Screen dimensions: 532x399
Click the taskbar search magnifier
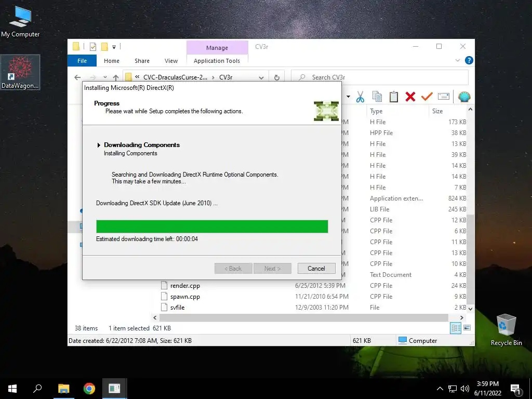[x=37, y=389]
